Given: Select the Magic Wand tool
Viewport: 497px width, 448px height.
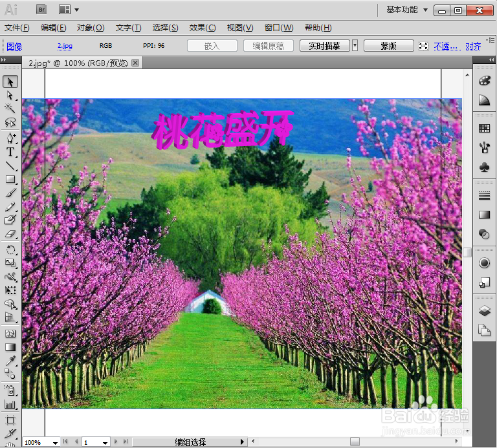Looking at the screenshot, I should pyautogui.click(x=10, y=109).
